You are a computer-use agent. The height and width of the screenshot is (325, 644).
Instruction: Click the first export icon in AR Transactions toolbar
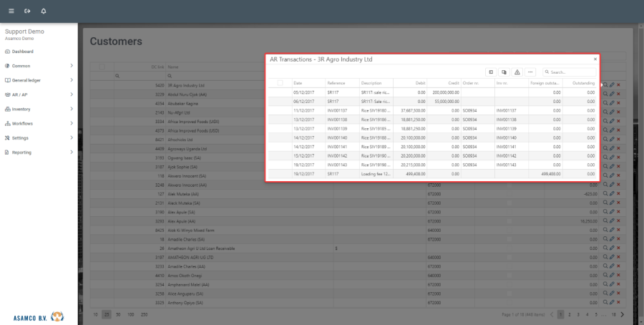click(x=491, y=72)
